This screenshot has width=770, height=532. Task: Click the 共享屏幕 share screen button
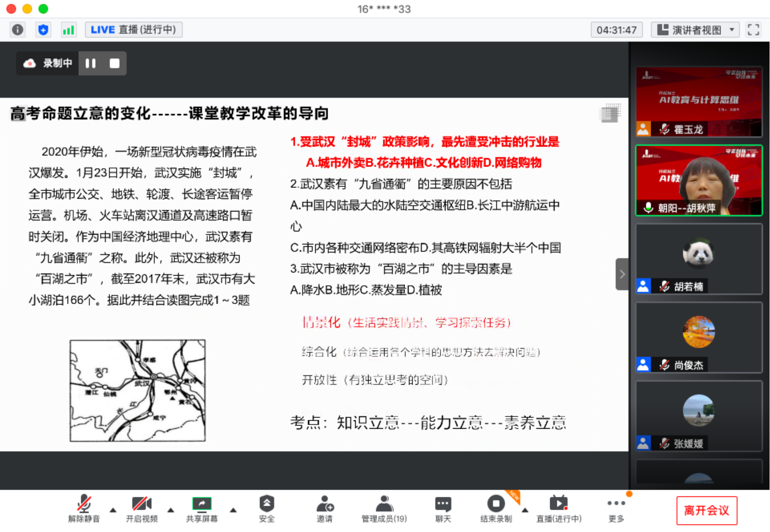coord(202,508)
